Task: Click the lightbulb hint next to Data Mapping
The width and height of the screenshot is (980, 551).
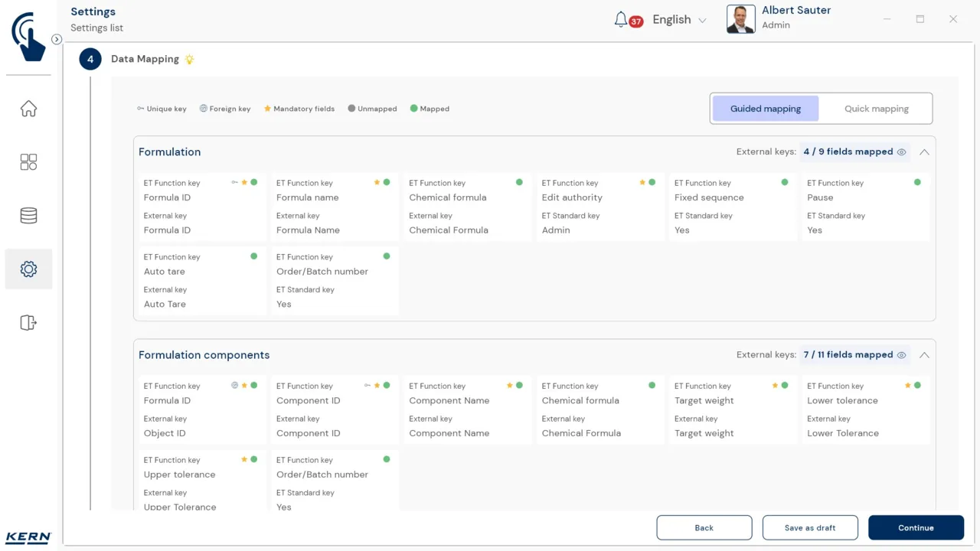Action: [x=189, y=59]
